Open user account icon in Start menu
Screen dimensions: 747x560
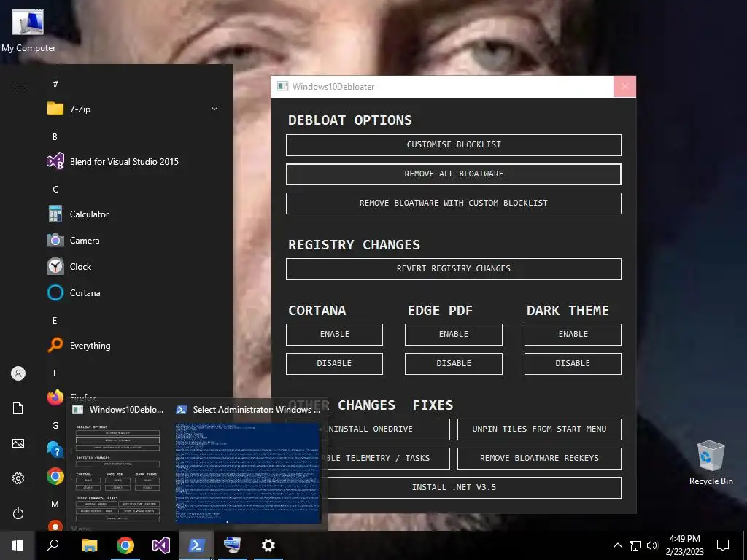point(18,373)
